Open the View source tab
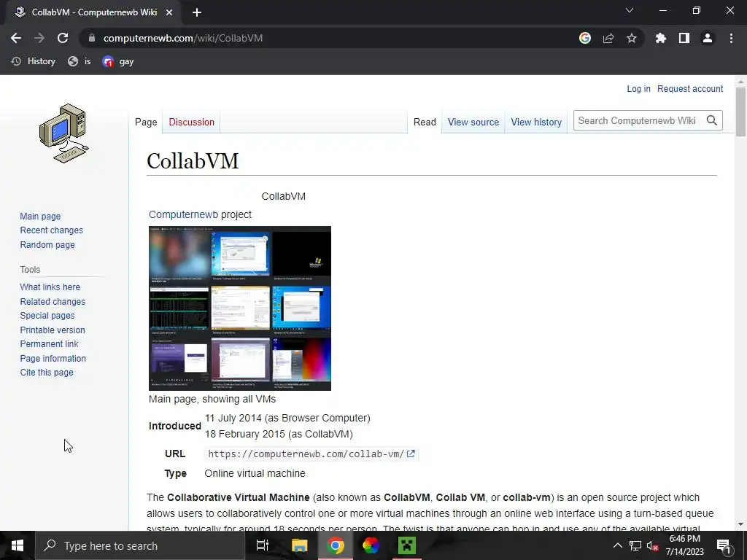 pyautogui.click(x=473, y=122)
